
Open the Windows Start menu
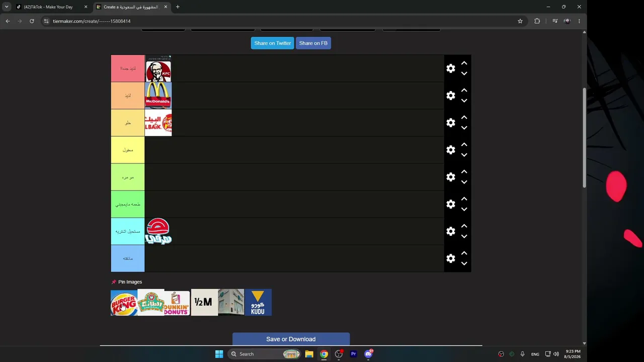click(x=219, y=354)
